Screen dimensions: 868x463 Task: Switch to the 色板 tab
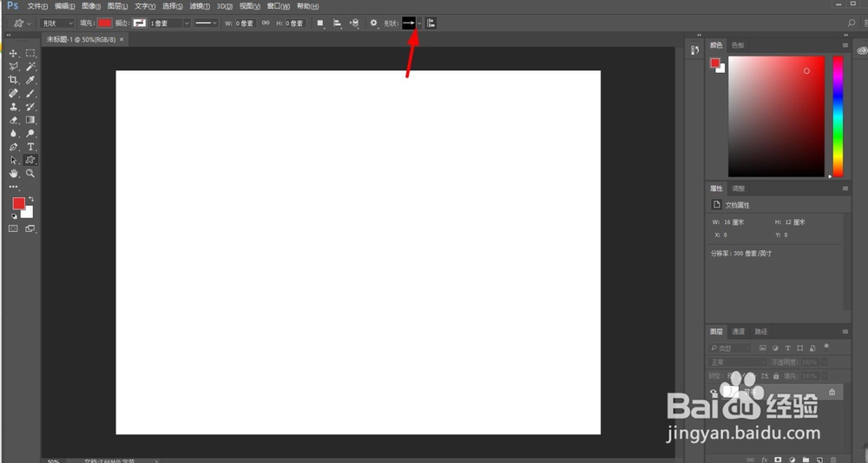point(738,45)
